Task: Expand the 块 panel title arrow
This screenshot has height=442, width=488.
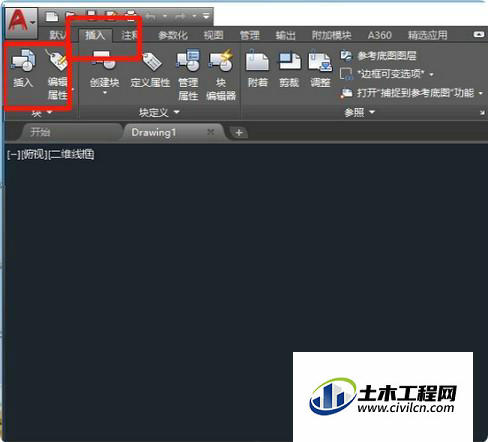Action: (x=50, y=113)
